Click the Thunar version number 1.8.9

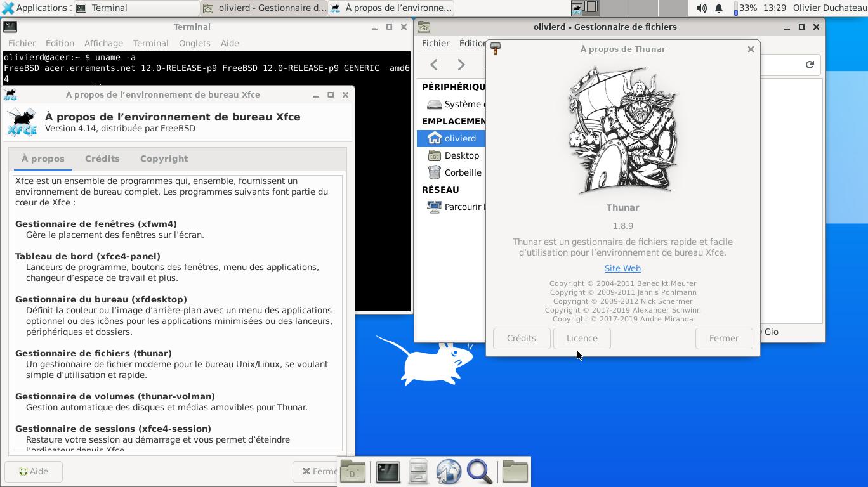point(622,226)
